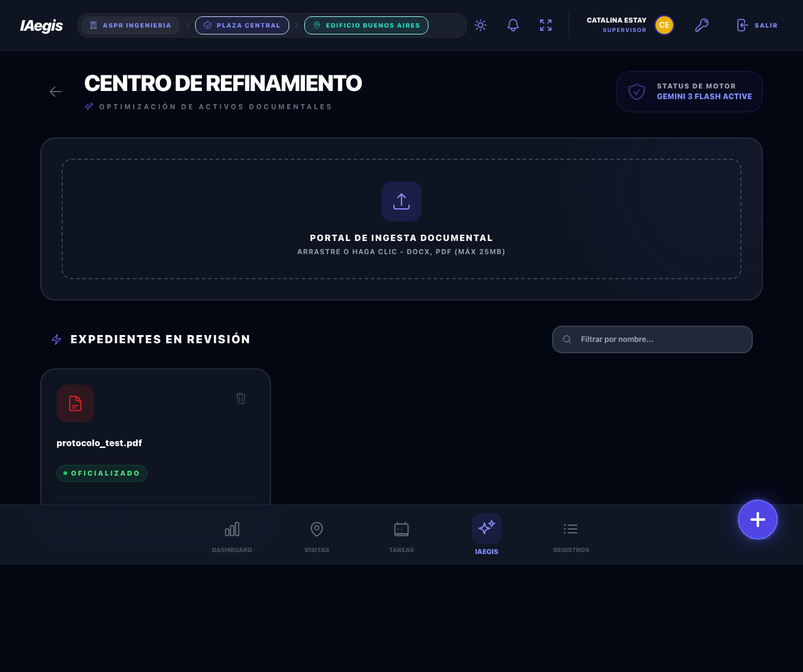
Task: Open notifications via the bell icon
Action: click(x=512, y=25)
